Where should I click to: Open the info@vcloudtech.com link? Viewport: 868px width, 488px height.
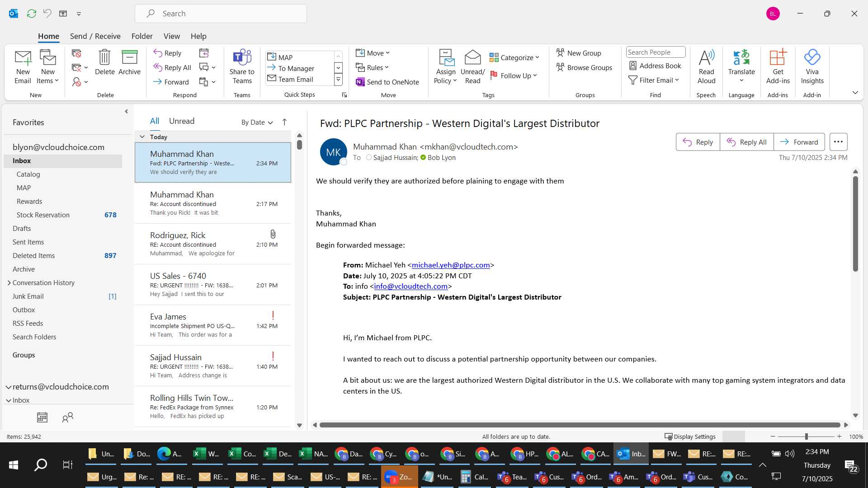click(x=410, y=286)
